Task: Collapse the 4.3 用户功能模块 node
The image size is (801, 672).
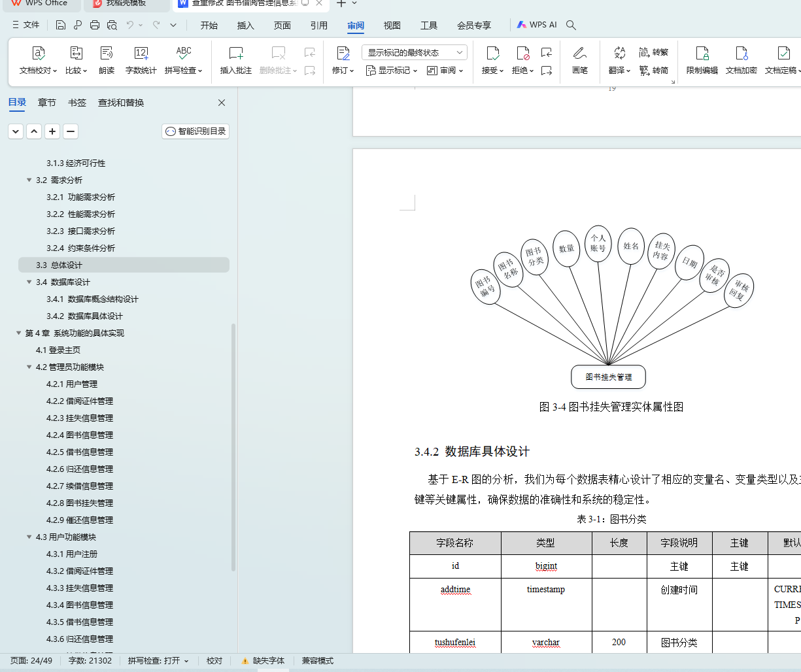Action: click(29, 537)
